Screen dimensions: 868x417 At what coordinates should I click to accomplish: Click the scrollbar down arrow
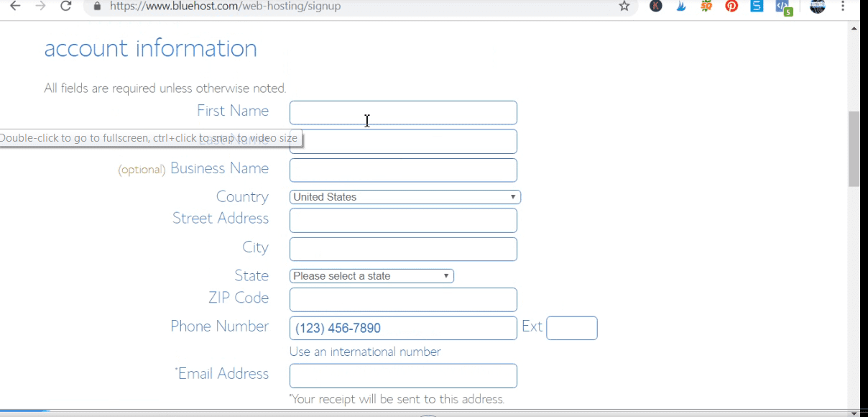click(854, 413)
